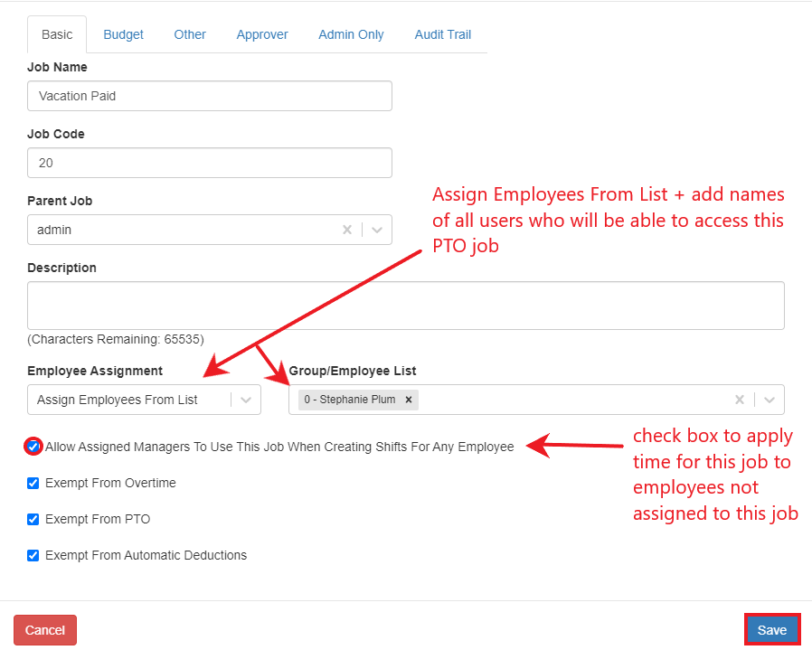
Task: Switch to the Approver tab
Action: click(261, 33)
